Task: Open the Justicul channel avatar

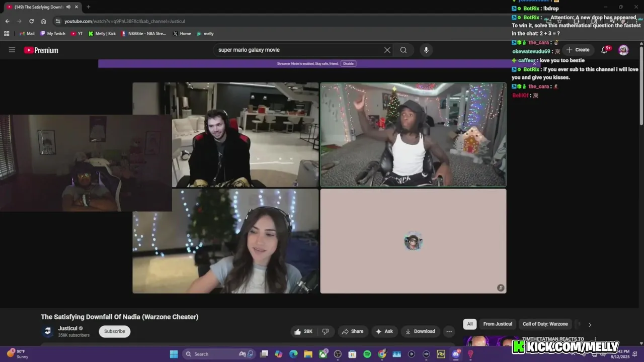Action: [48, 331]
